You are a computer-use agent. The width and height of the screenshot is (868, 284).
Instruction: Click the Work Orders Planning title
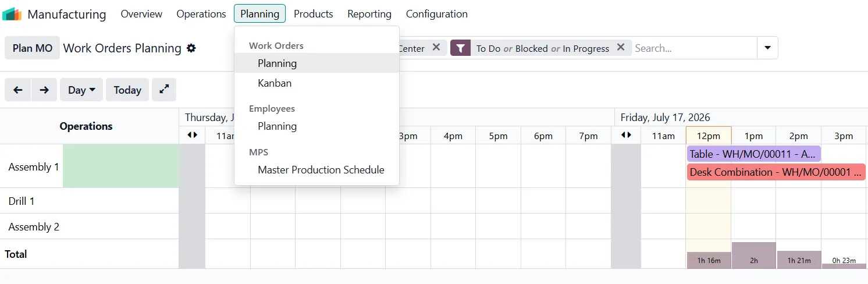[122, 48]
